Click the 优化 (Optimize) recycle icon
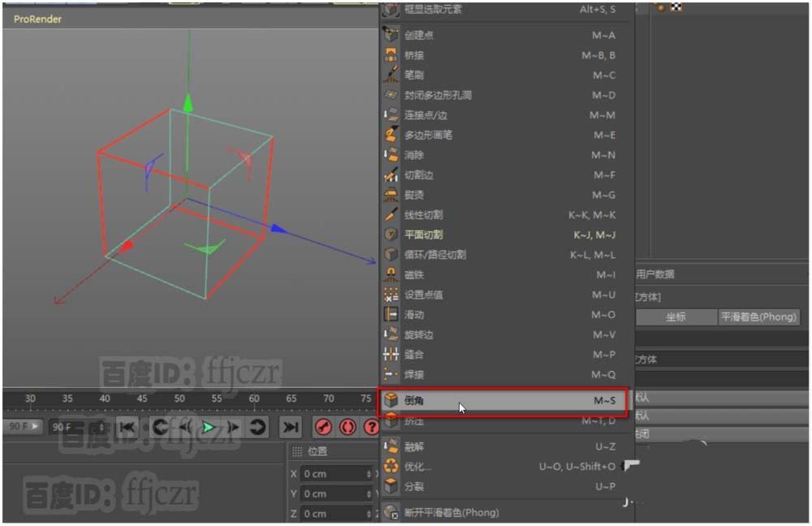 click(x=389, y=464)
